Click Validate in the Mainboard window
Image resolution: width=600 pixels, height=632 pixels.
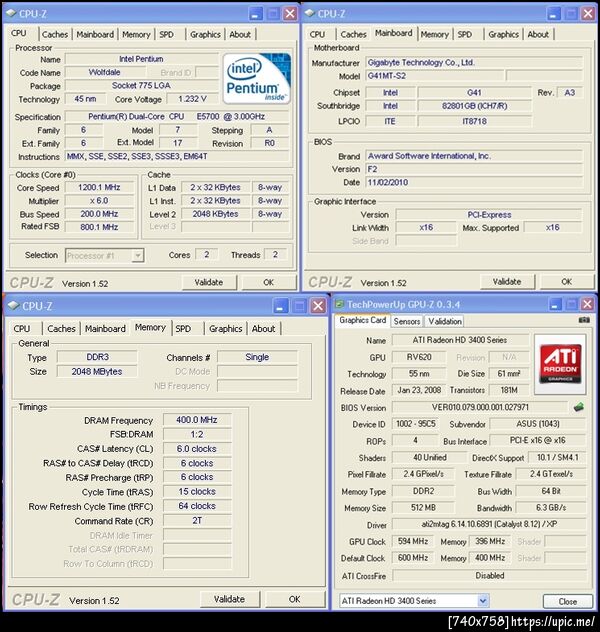tap(507, 281)
